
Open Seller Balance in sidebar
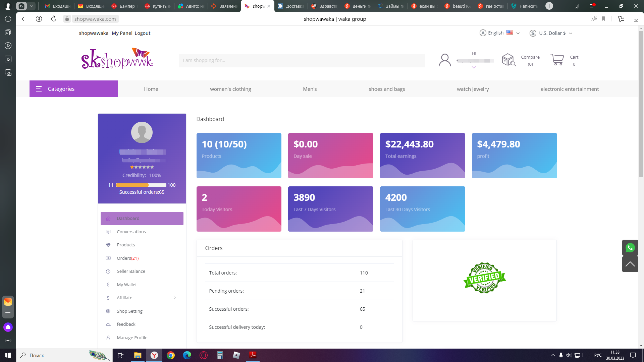click(131, 271)
